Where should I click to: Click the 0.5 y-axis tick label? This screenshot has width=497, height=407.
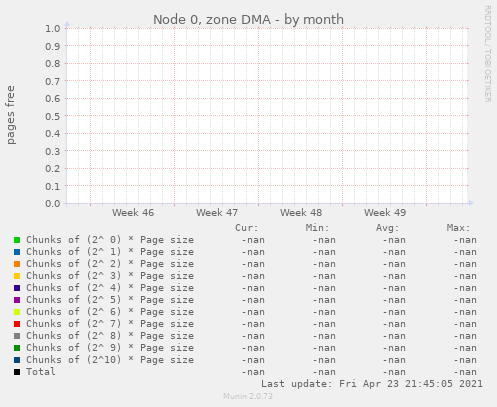click(53, 116)
